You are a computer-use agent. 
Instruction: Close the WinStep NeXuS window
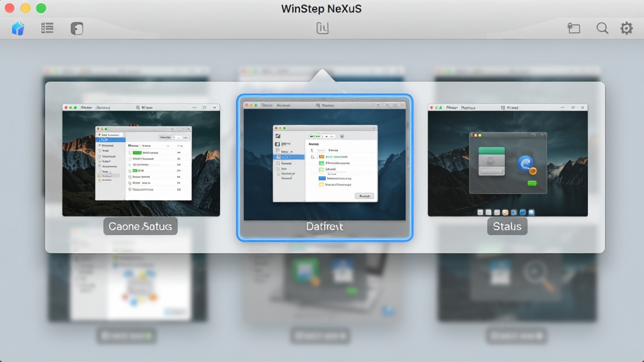pos(9,8)
